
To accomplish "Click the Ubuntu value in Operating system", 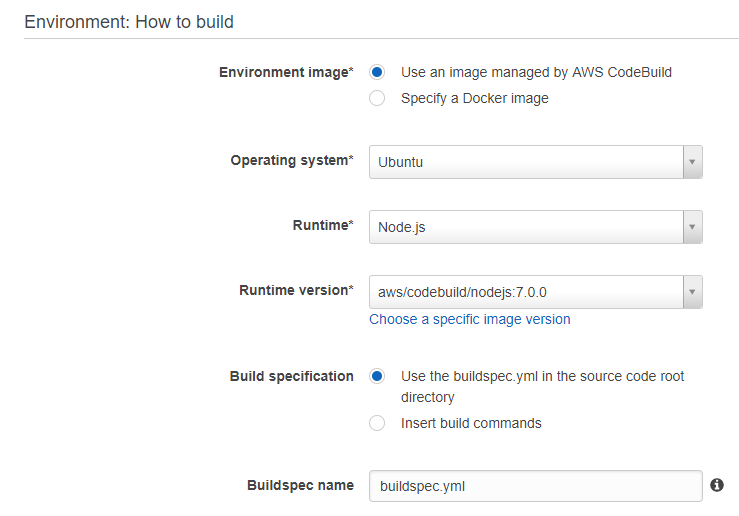I will (x=400, y=162).
